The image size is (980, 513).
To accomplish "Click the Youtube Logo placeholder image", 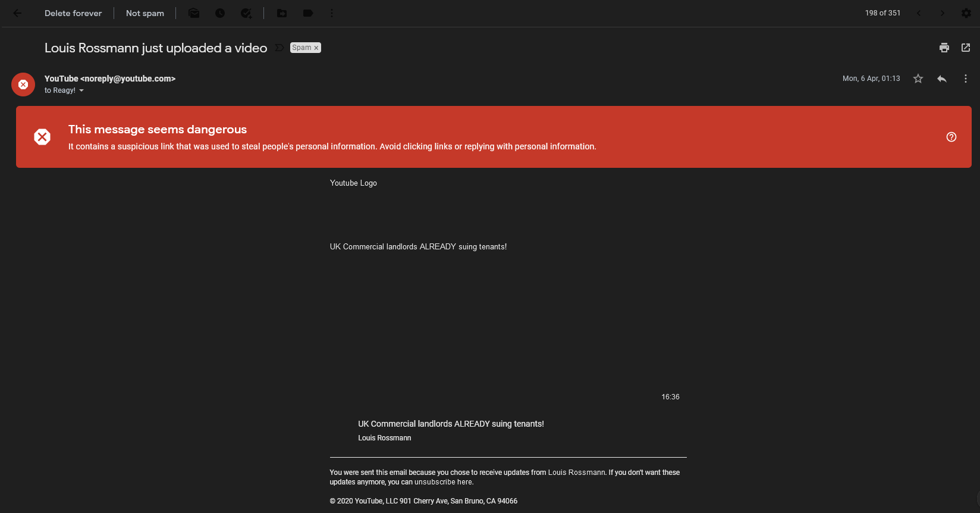I will [x=353, y=183].
